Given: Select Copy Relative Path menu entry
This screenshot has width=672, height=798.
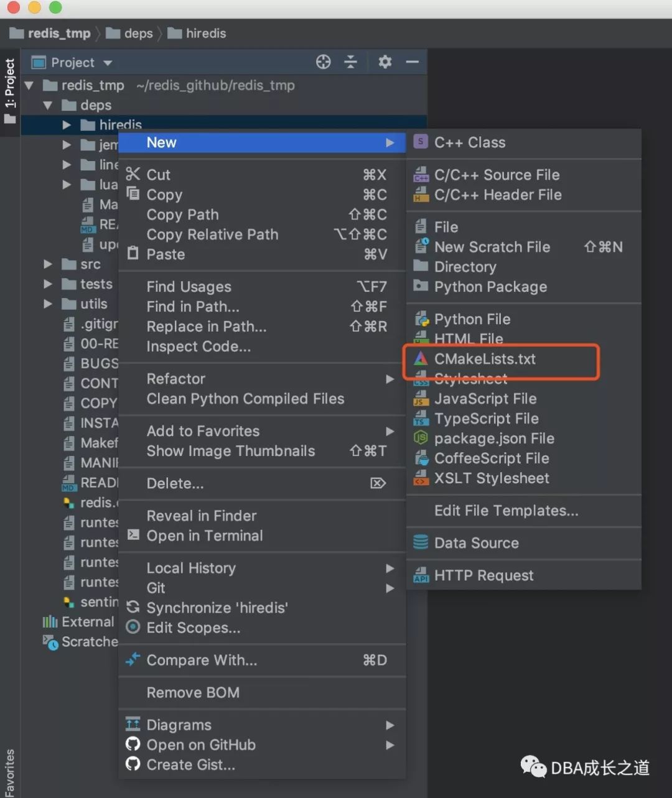Looking at the screenshot, I should (212, 234).
